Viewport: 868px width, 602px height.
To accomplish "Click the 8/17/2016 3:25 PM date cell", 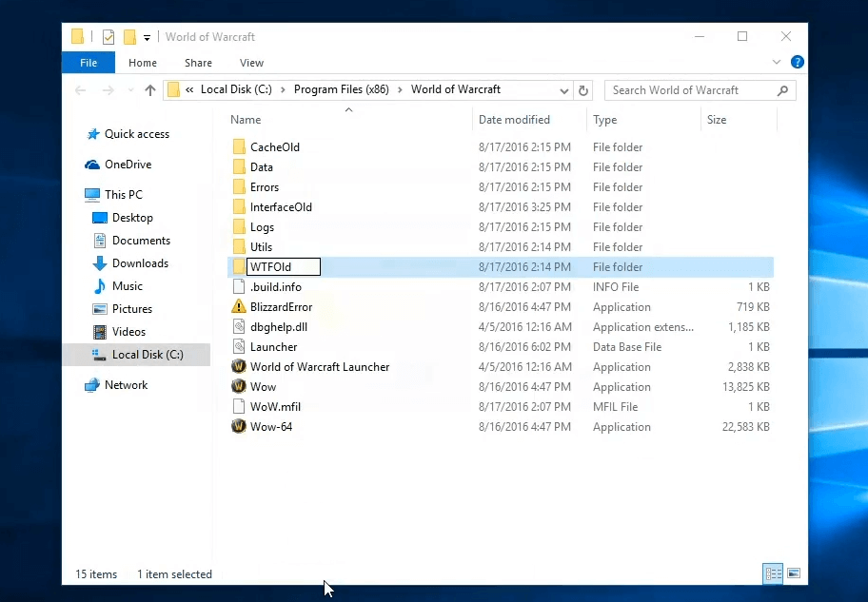I will coord(524,207).
